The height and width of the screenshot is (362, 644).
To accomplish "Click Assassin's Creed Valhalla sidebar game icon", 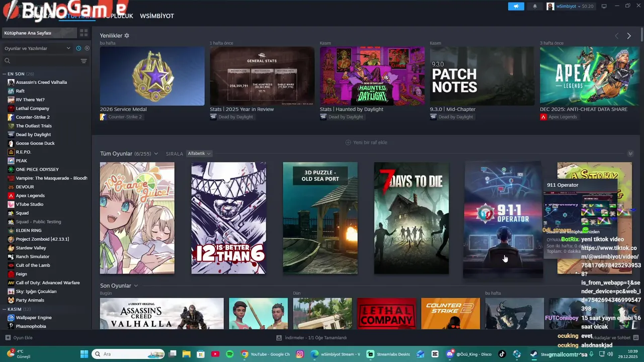I will [11, 82].
